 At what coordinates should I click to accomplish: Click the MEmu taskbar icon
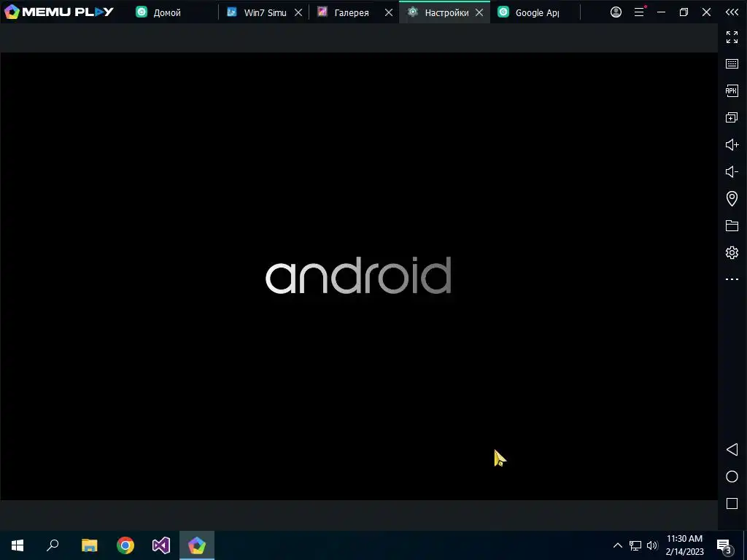197,545
